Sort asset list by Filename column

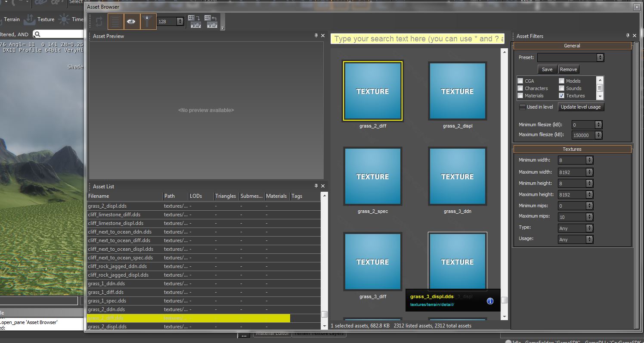pos(124,196)
